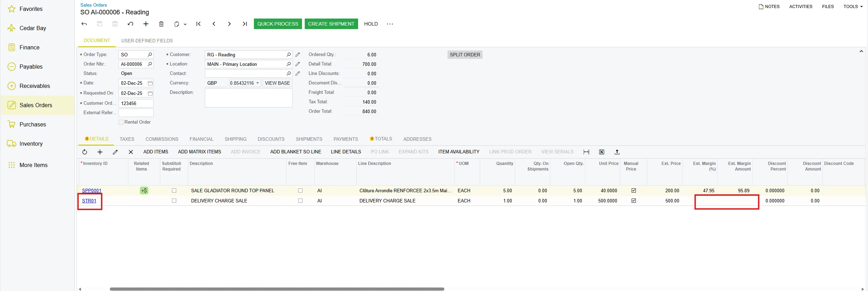Click the Description text box

pyautogui.click(x=248, y=98)
